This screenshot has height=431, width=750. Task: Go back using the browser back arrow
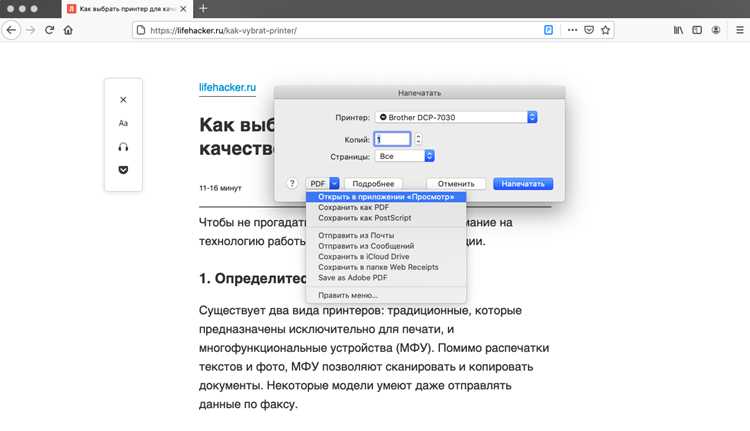[x=11, y=30]
